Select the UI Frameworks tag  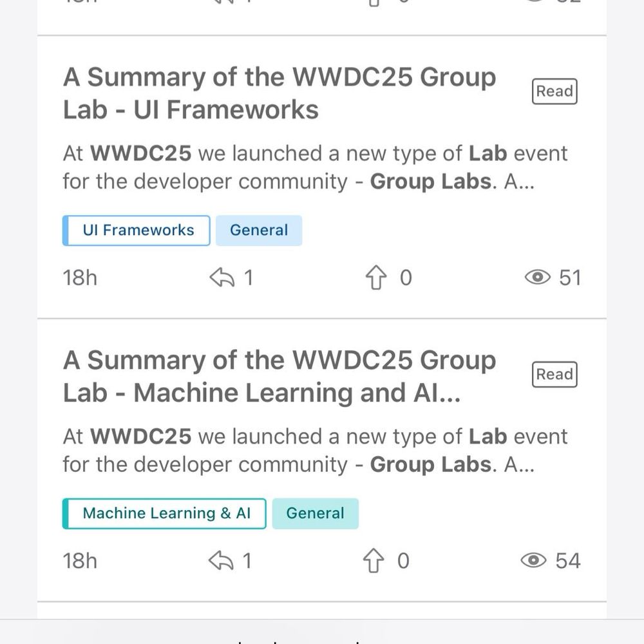(x=137, y=231)
